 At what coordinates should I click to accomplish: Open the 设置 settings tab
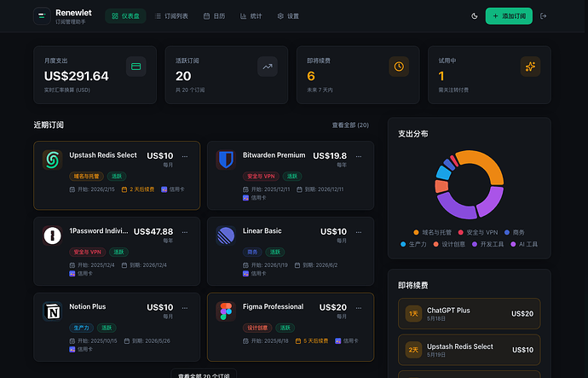point(288,16)
